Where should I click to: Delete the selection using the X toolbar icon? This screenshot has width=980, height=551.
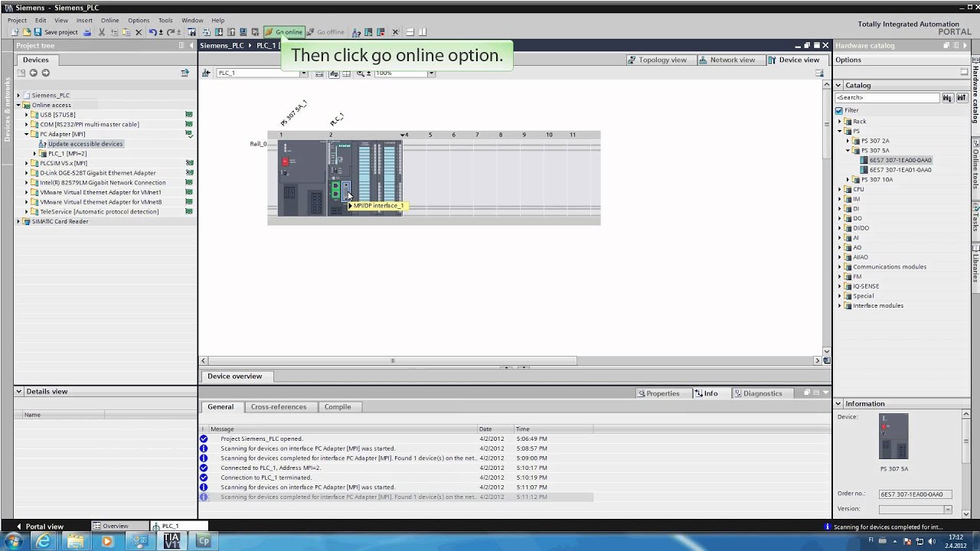point(139,32)
